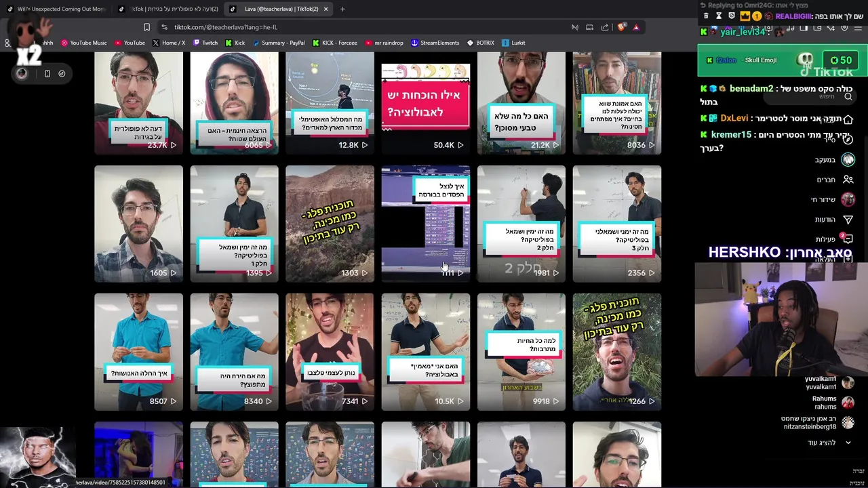This screenshot has height=488, width=868.
Task: Open the YouTube Music bookmark
Action: [x=84, y=43]
